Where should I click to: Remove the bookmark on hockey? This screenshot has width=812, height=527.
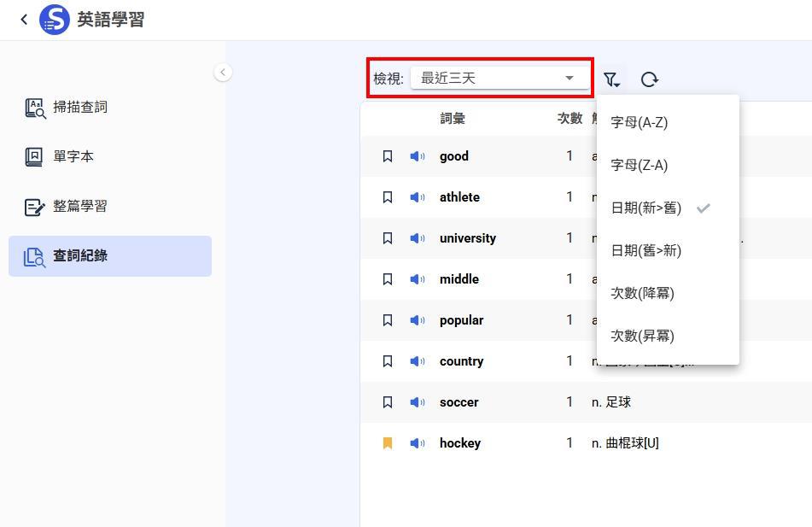pyautogui.click(x=388, y=443)
